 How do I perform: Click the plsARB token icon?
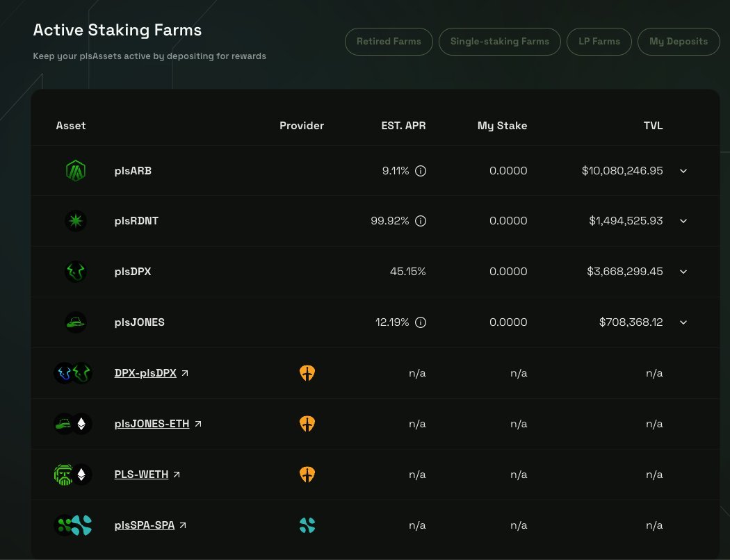tap(75, 171)
